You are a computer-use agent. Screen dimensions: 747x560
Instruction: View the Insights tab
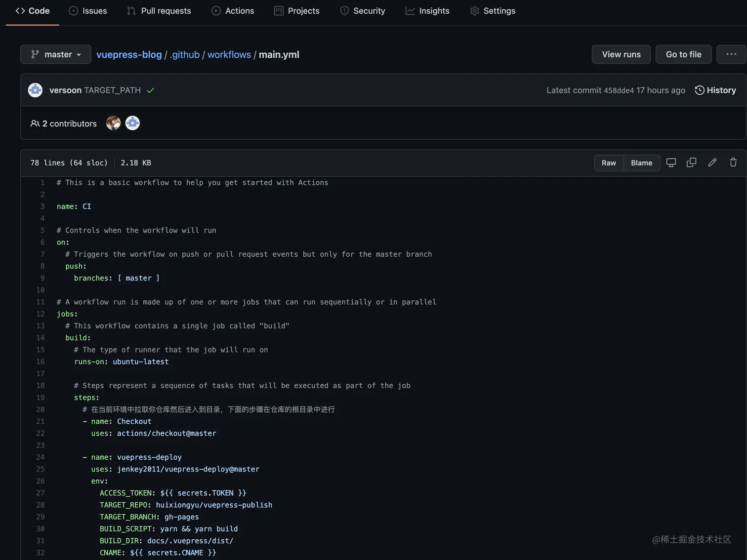coord(427,11)
